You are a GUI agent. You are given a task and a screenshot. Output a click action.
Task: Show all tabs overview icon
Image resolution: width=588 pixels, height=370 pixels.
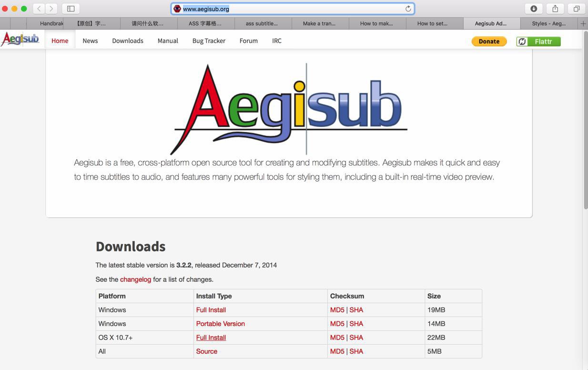[577, 9]
